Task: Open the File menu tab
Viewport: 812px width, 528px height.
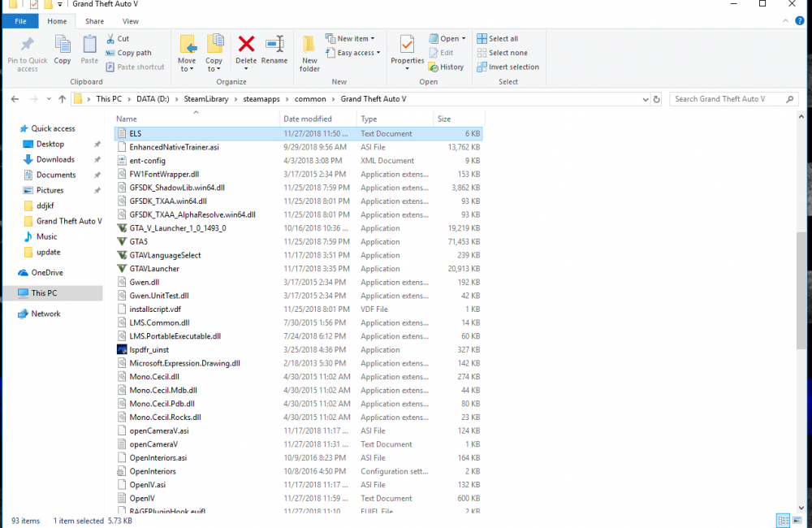Action: (x=21, y=21)
